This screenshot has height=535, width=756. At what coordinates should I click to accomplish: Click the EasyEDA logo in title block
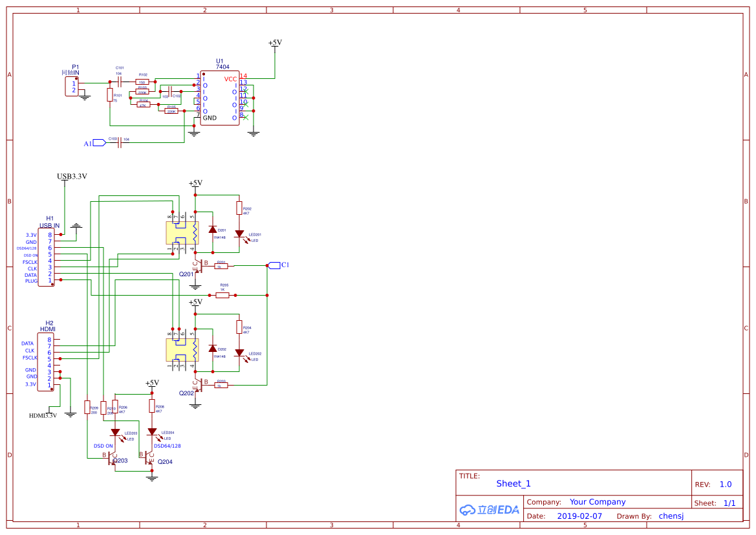(489, 510)
